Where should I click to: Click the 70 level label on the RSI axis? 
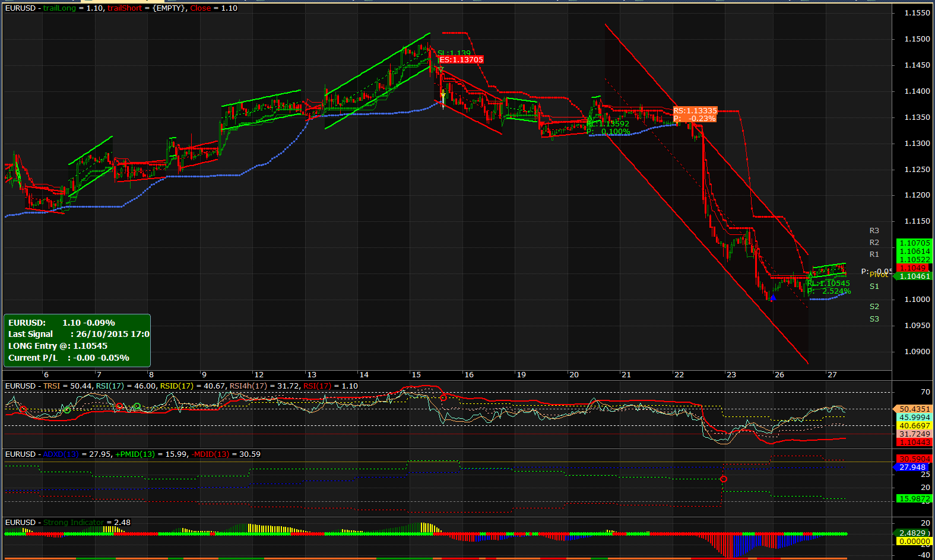pyautogui.click(x=926, y=392)
